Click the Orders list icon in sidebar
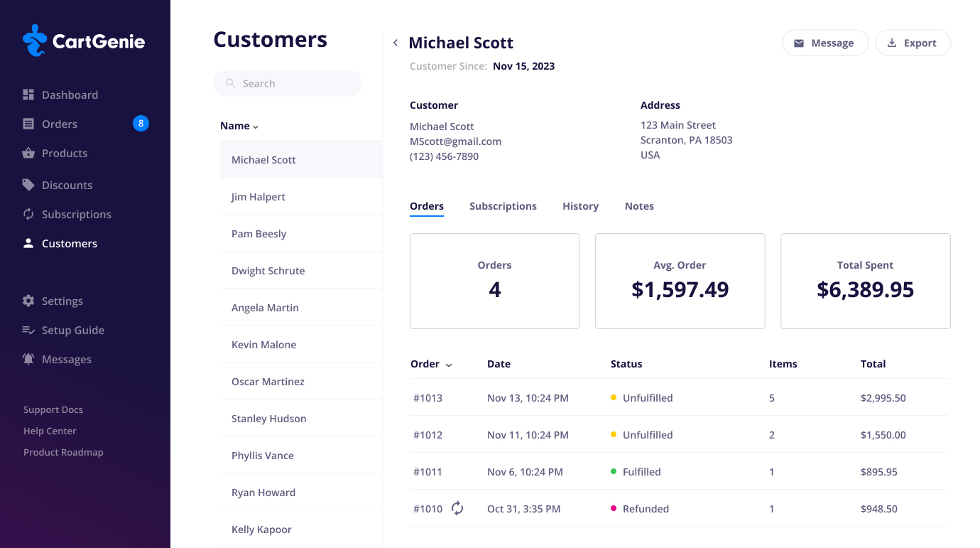Image resolution: width=980 pixels, height=548 pixels. click(x=28, y=124)
